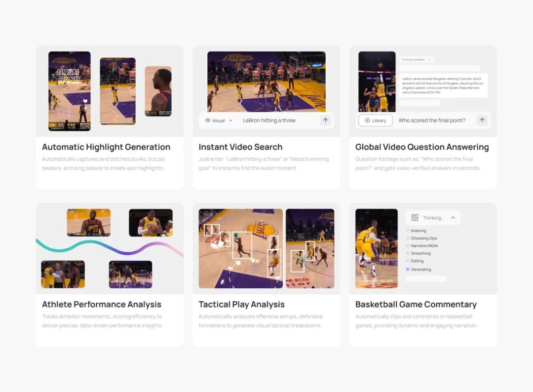Open the middle vertical highlight clip thumbnail
This screenshot has width=533, height=392.
click(117, 91)
